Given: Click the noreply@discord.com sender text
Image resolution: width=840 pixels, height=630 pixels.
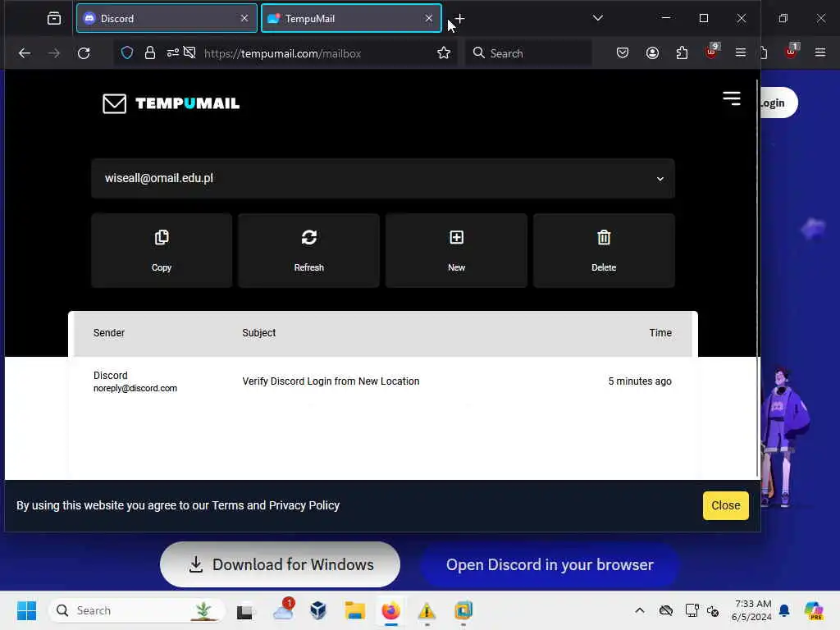Looking at the screenshot, I should [135, 388].
